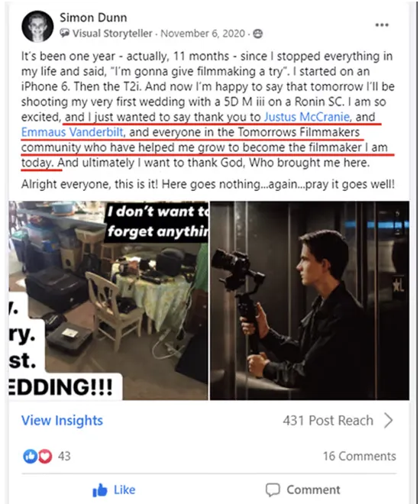420x504 pixels.
Task: Click the blue like reaction icon
Action: coord(30,456)
